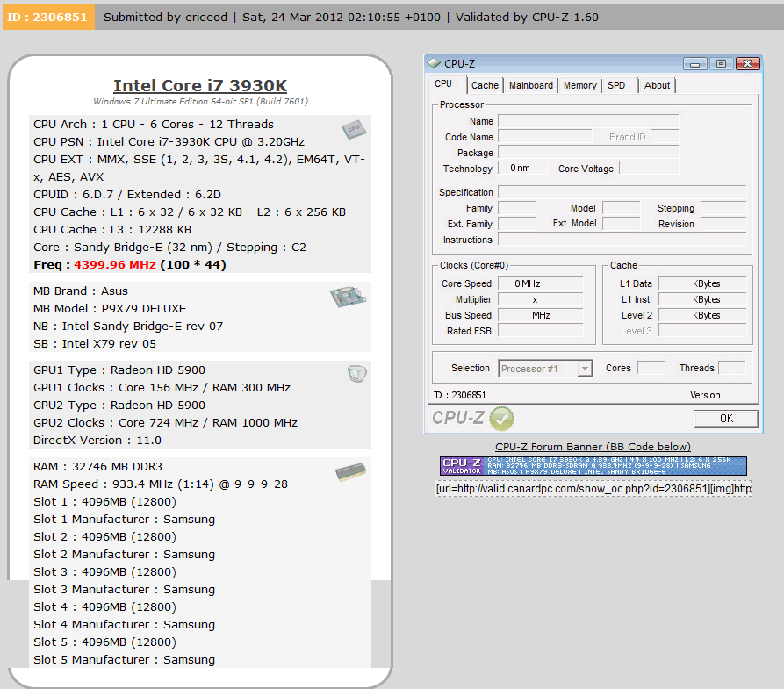Screen dimensions: 784x689
Task: Click the green validation checkmark badge
Action: pyautogui.click(x=501, y=419)
